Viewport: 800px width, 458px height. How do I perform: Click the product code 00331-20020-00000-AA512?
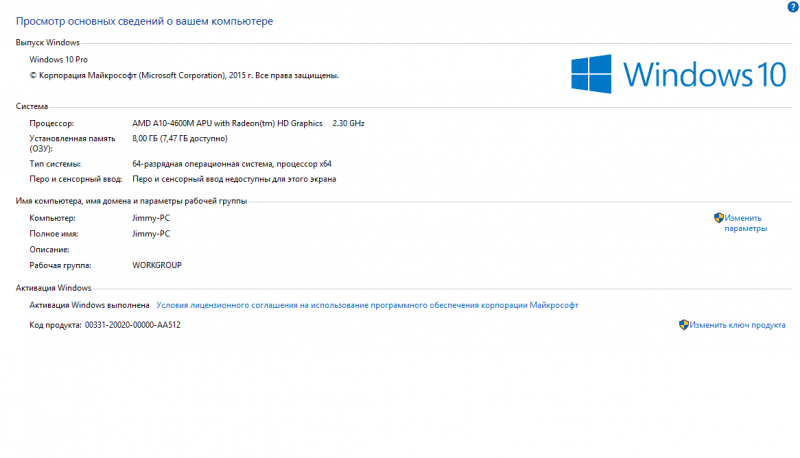[x=133, y=325]
